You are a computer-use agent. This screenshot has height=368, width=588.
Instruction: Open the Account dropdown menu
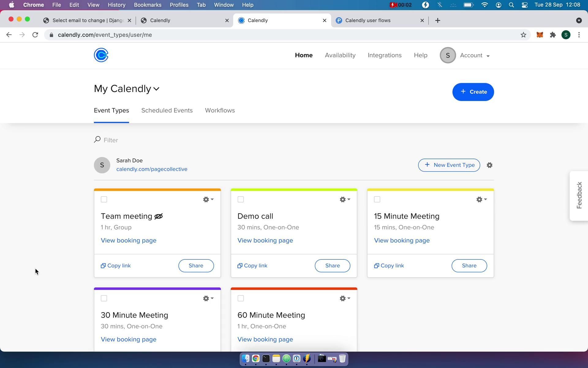pyautogui.click(x=475, y=56)
